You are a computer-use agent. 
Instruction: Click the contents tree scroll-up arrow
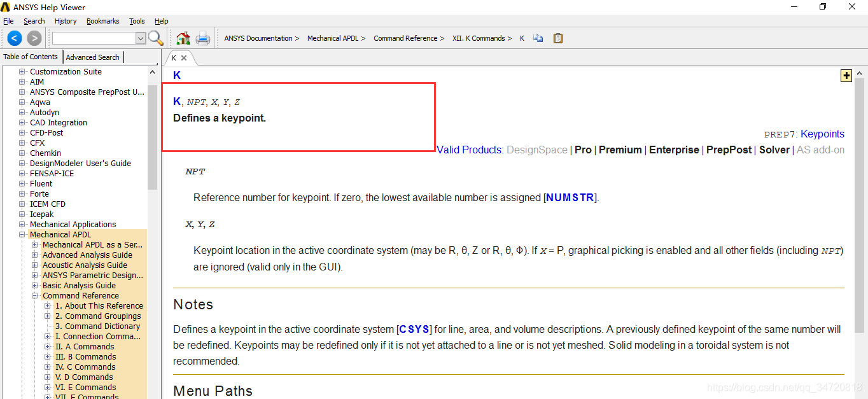pos(152,72)
